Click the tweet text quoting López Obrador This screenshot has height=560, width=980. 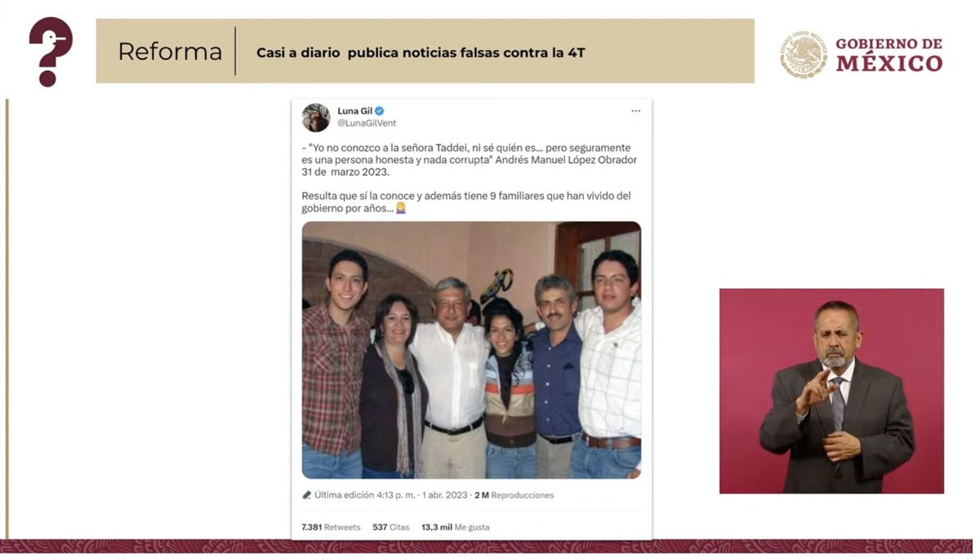pyautogui.click(x=469, y=160)
